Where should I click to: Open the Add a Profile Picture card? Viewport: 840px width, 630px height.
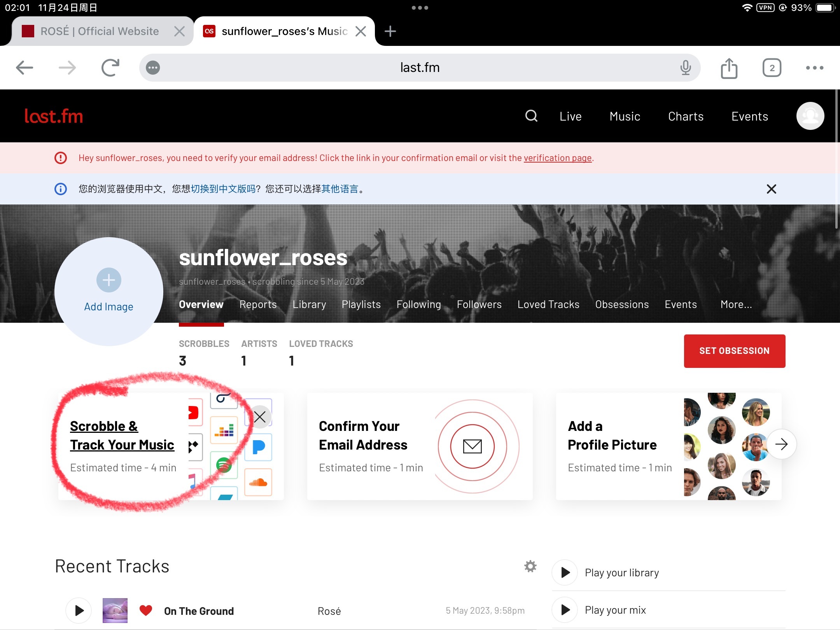point(669,446)
